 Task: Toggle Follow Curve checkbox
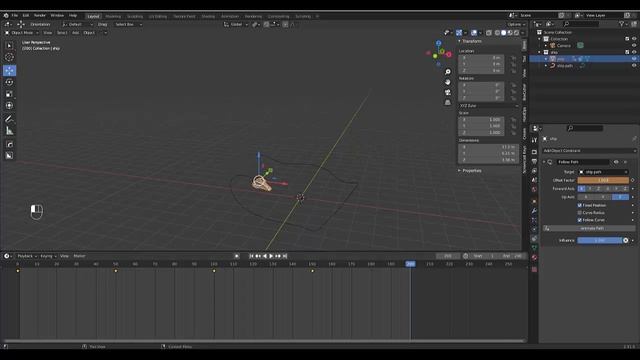point(580,220)
